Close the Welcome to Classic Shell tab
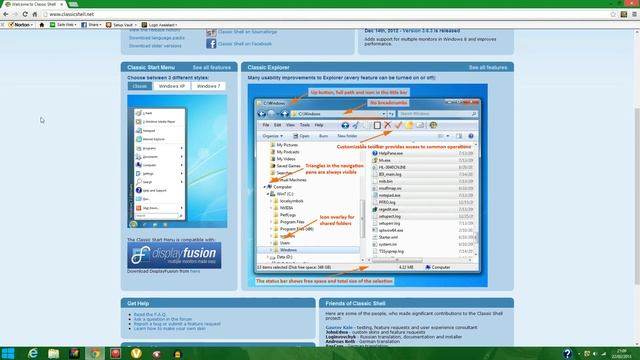Image resolution: width=640 pixels, height=360 pixels. tap(62, 4)
